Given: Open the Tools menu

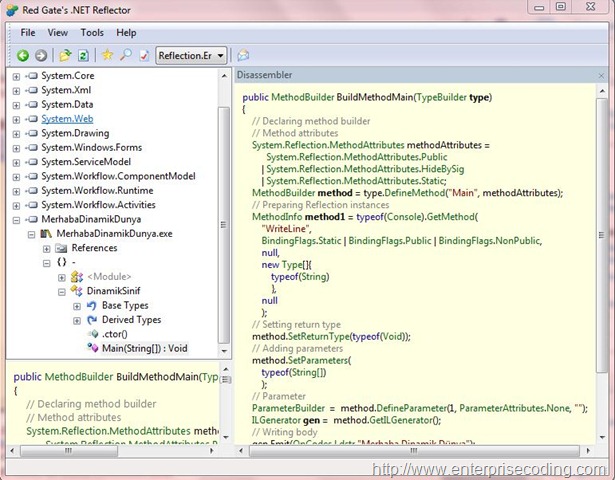Looking at the screenshot, I should pyautogui.click(x=92, y=33).
